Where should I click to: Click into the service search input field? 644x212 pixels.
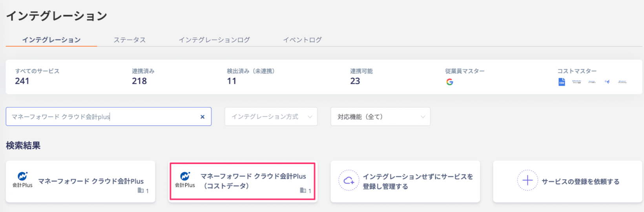[x=104, y=117]
